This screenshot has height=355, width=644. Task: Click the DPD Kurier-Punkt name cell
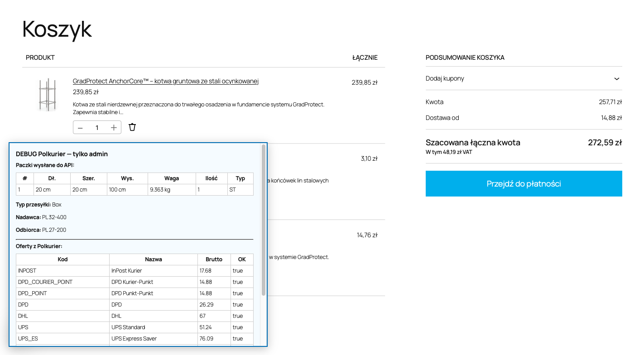(x=154, y=282)
